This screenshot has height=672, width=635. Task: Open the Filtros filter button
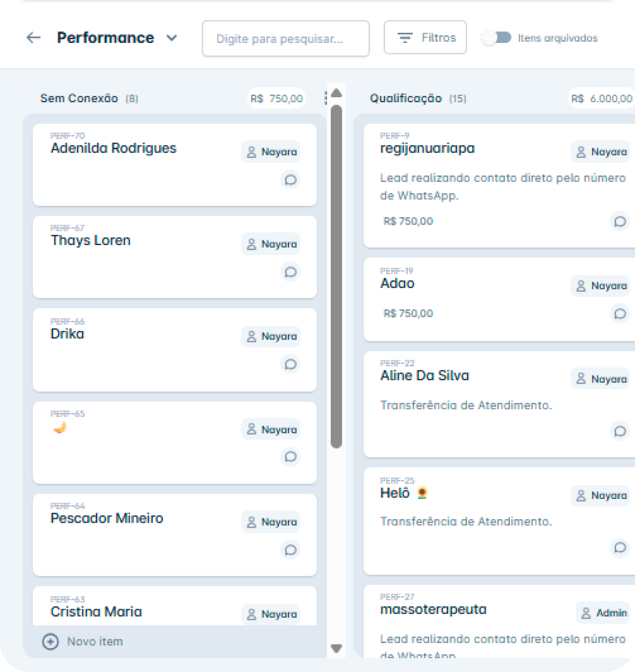pyautogui.click(x=425, y=37)
